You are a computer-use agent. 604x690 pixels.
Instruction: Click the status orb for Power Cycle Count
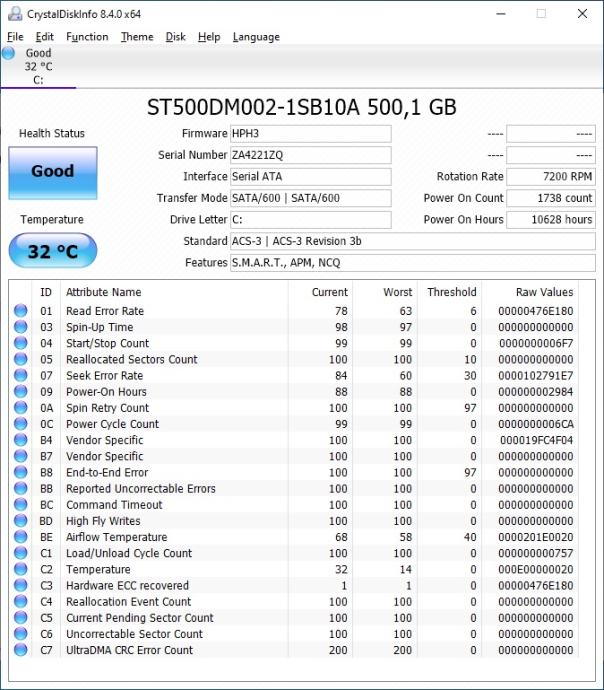tap(20, 424)
